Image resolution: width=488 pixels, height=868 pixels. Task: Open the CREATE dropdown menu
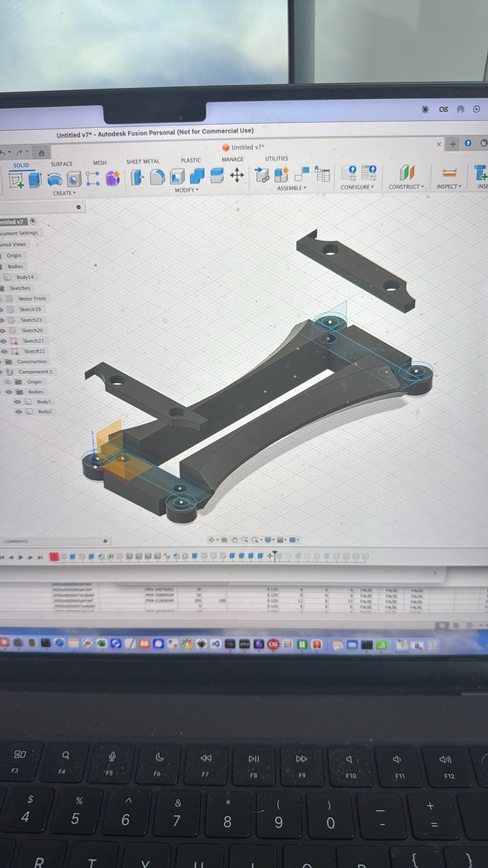[x=64, y=193]
